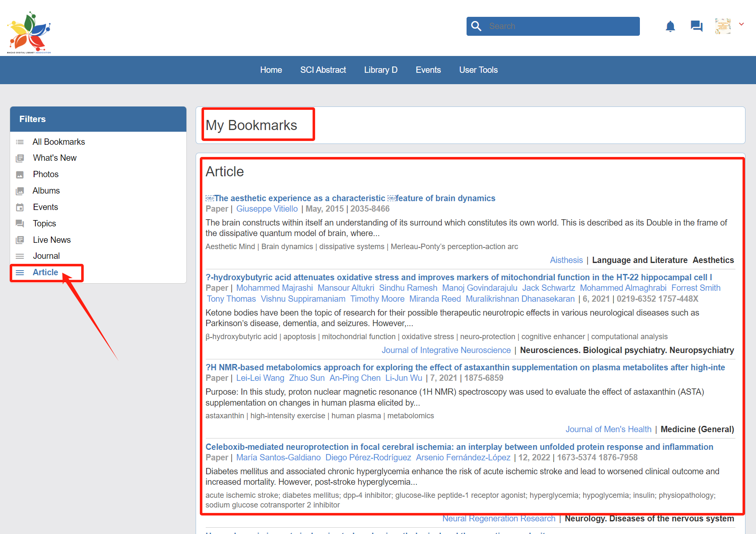This screenshot has height=534, width=756.
Task: Show All Bookmarks in filters
Action: coord(58,142)
